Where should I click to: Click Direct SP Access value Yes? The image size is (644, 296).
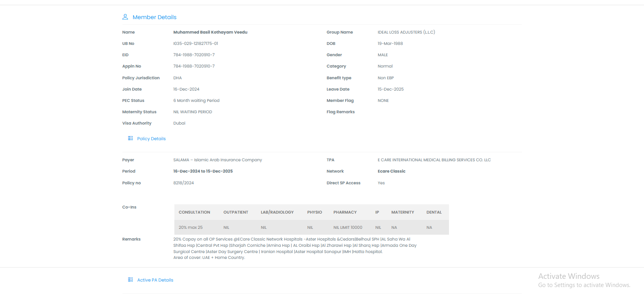[x=381, y=183]
